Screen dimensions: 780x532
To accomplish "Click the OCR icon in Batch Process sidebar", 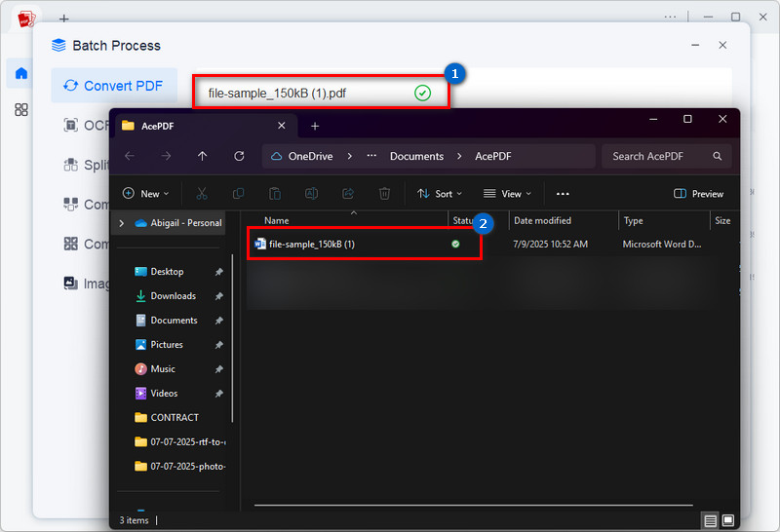I will tap(70, 125).
